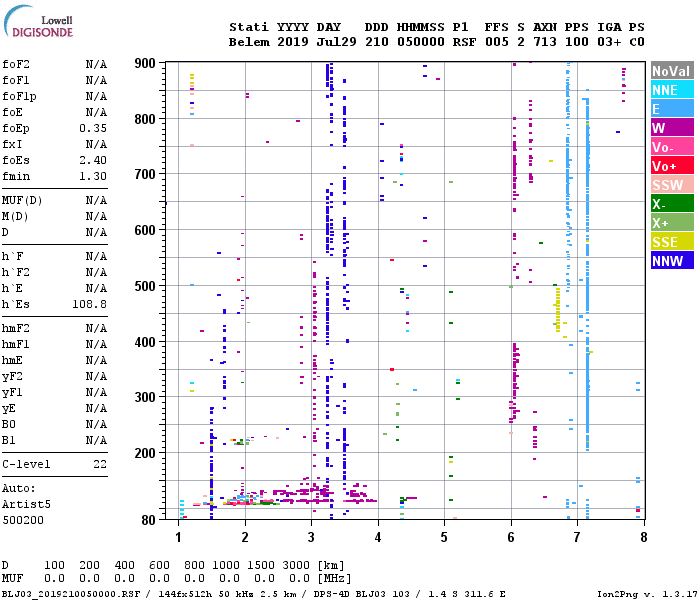Screen dimensions: 700x600
Task: Click the foE parameter label
Action: click(12, 112)
